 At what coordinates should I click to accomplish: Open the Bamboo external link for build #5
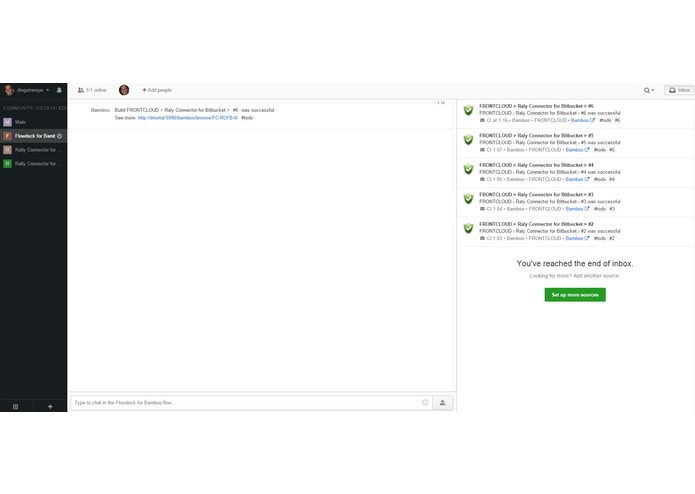pyautogui.click(x=577, y=150)
